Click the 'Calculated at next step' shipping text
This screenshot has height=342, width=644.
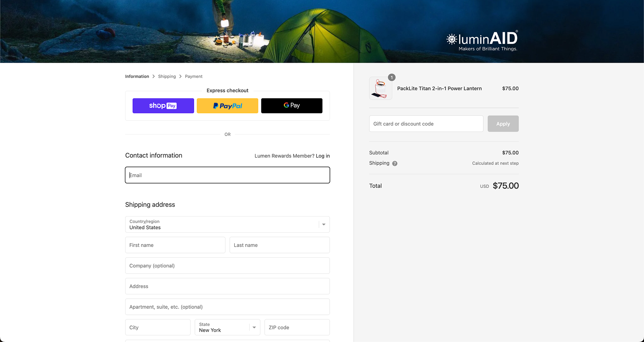(x=495, y=163)
